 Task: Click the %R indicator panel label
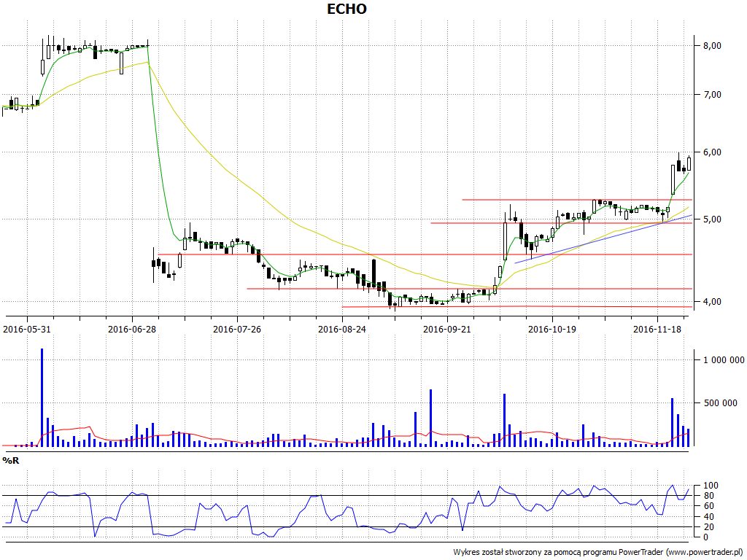point(11,461)
